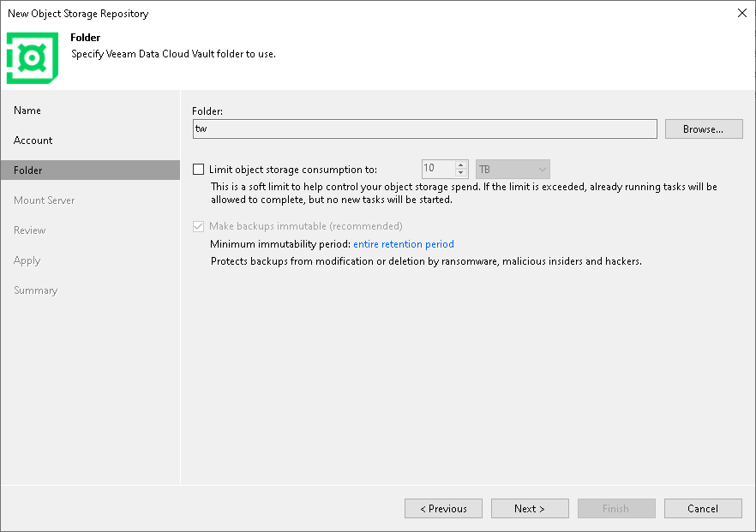Select the Review wizard step
Viewport: 756px width, 532px height.
[29, 230]
